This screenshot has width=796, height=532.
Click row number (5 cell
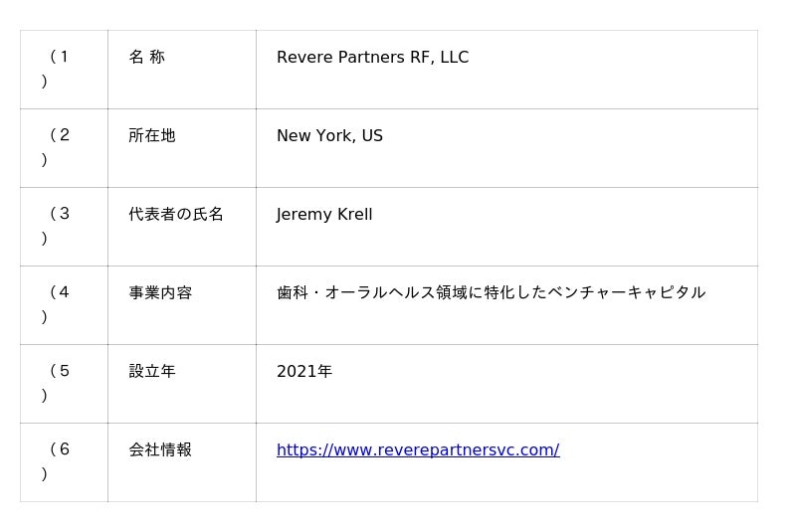(64, 384)
